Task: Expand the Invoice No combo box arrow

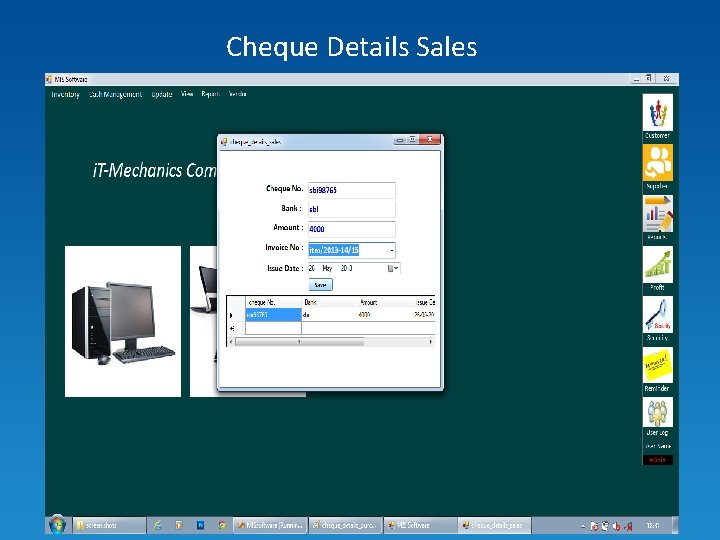Action: 392,250
